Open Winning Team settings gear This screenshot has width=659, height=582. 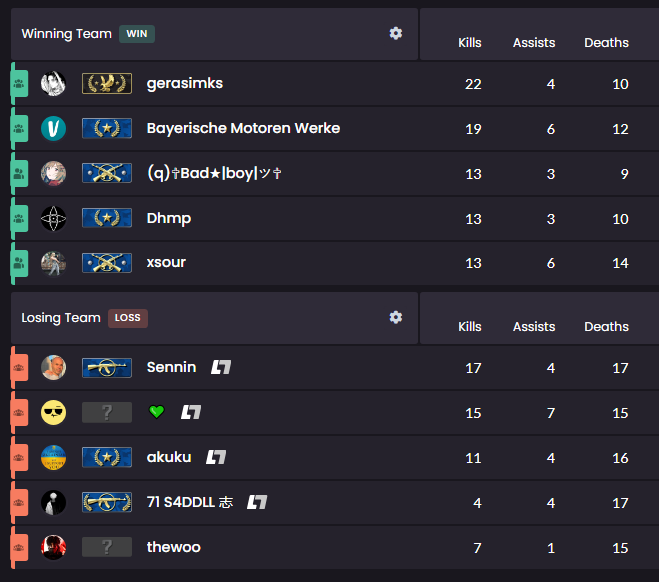coord(395,33)
